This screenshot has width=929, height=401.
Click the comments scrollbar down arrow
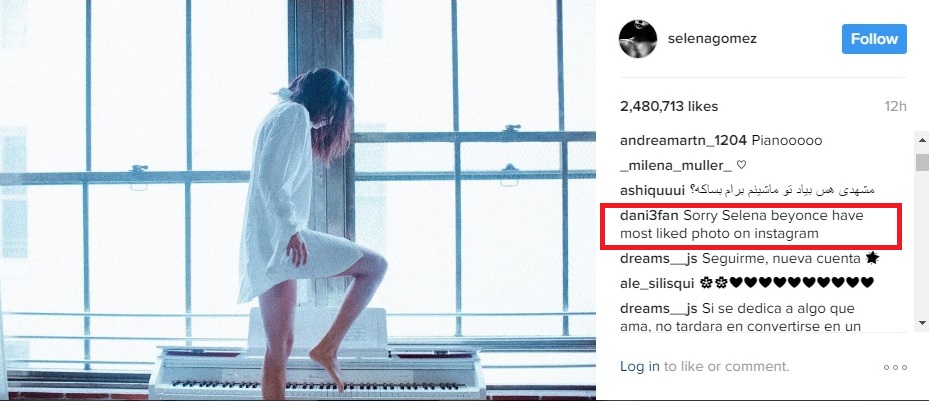click(x=922, y=323)
